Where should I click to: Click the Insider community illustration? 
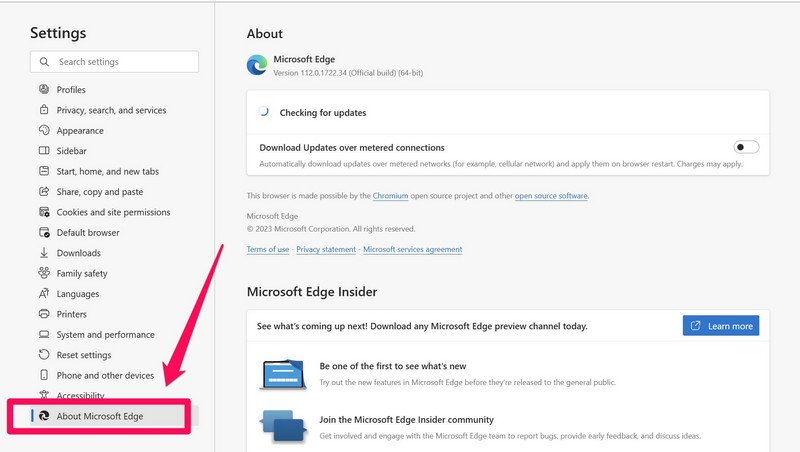[283, 426]
